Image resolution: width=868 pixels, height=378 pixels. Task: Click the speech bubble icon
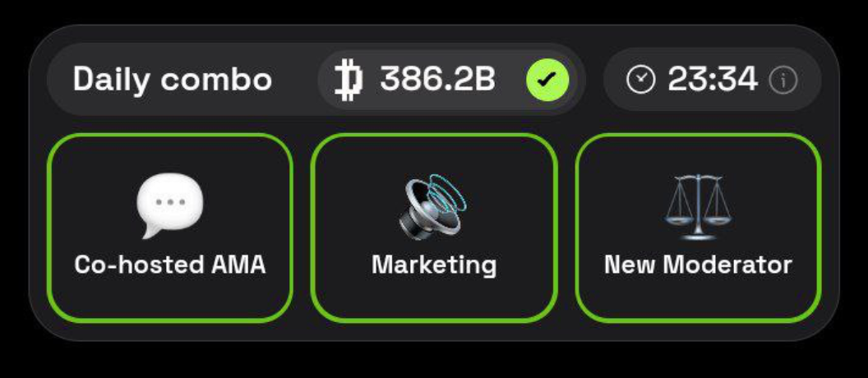click(170, 206)
